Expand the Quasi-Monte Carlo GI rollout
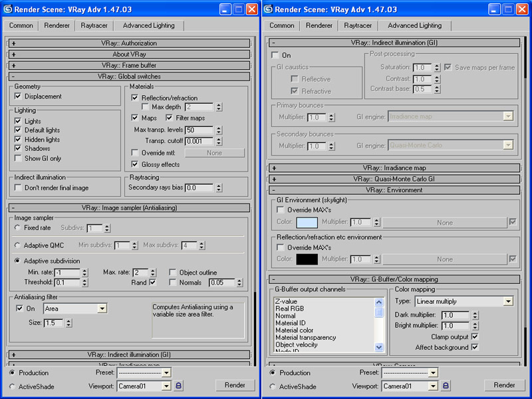This screenshot has width=532, height=399. (394, 179)
